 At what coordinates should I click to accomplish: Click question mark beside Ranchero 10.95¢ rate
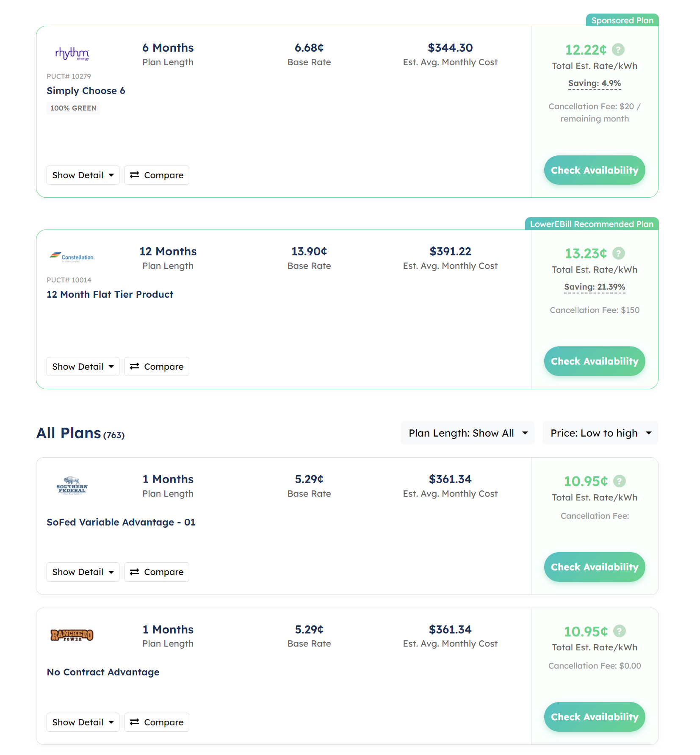click(x=620, y=631)
